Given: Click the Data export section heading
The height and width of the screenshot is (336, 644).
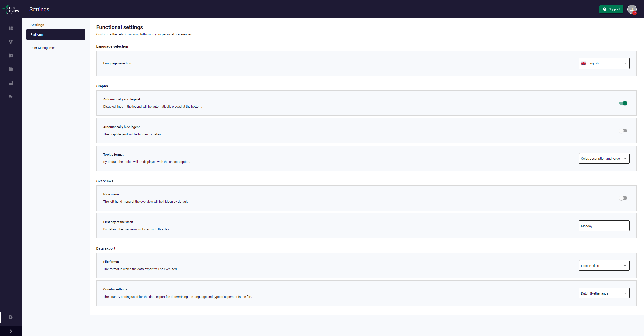Looking at the screenshot, I should (x=106, y=248).
